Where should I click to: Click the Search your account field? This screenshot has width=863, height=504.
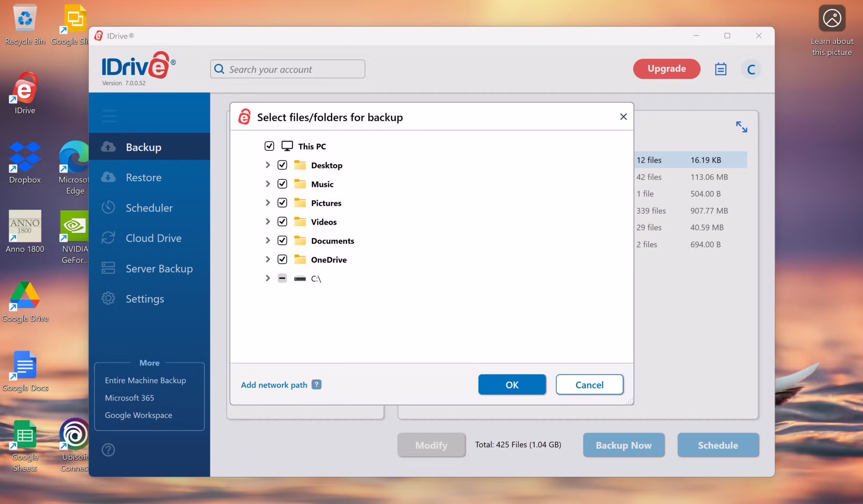point(288,69)
